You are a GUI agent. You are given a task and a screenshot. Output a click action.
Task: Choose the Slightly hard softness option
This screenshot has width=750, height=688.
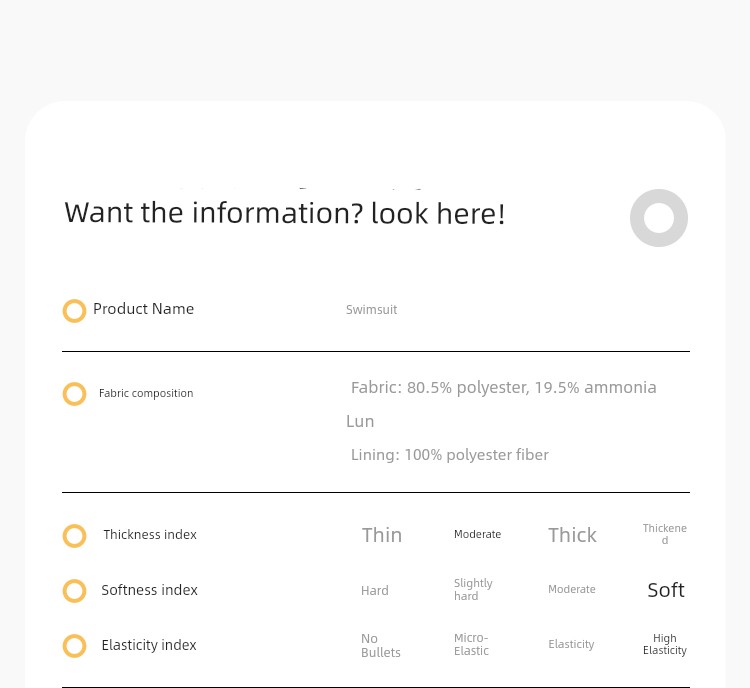coord(473,589)
